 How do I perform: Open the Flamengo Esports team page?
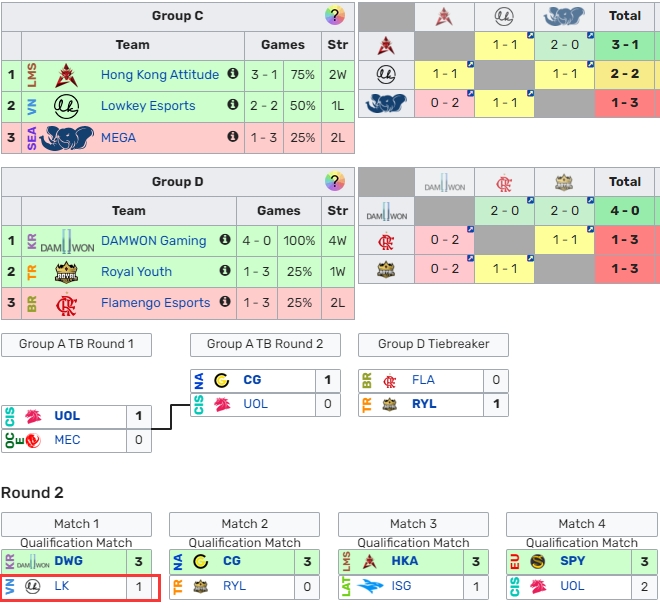tap(155, 303)
